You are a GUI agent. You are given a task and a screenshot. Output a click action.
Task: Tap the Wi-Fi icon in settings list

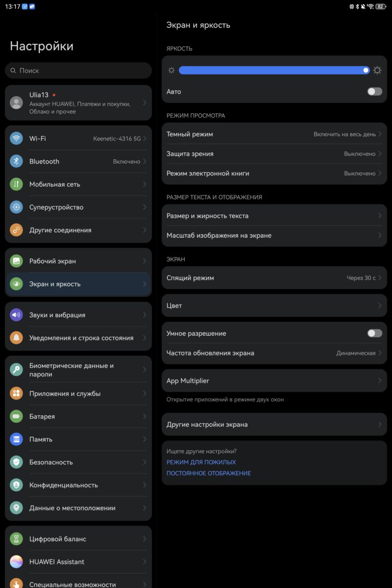click(16, 138)
